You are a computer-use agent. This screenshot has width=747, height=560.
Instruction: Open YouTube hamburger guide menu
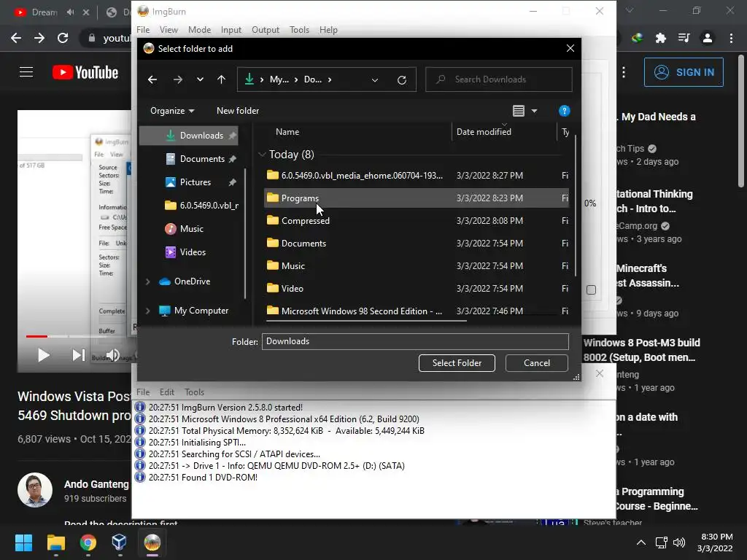pyautogui.click(x=26, y=72)
